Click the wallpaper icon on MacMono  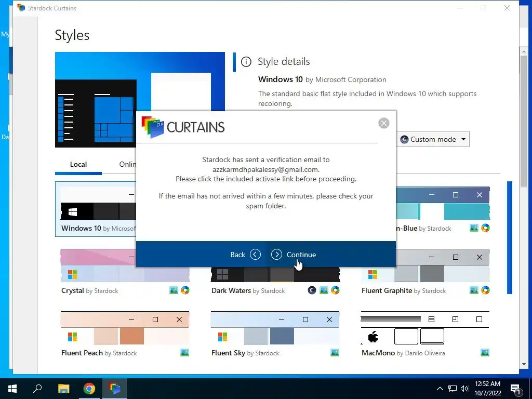485,353
